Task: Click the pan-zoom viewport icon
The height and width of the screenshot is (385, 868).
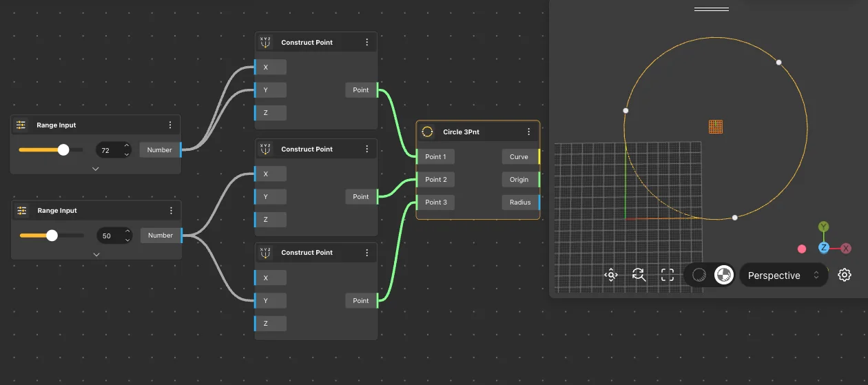Action: (611, 275)
